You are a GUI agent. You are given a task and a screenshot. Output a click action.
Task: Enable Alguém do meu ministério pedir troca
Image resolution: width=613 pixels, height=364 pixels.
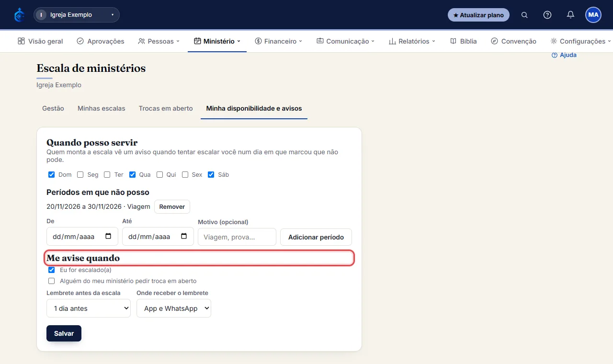point(52,281)
